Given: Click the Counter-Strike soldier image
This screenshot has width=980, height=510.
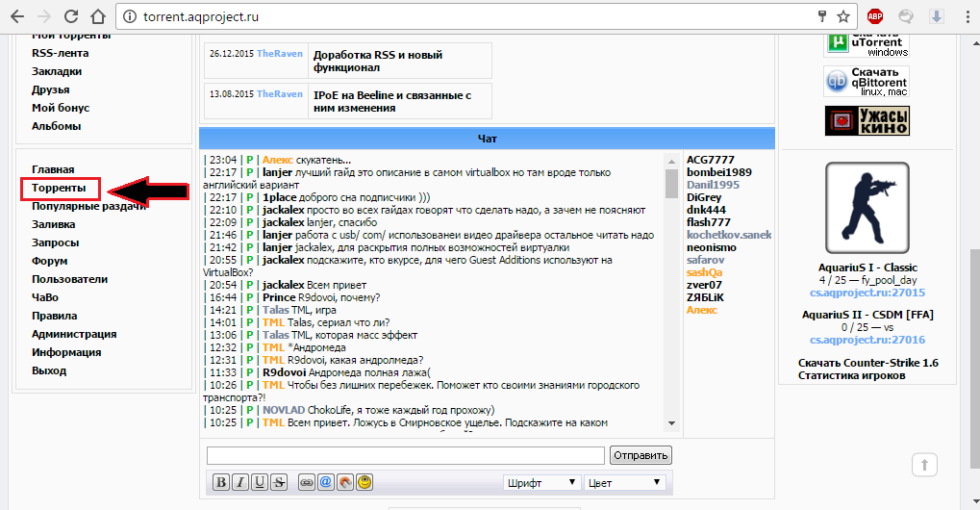Looking at the screenshot, I should click(867, 208).
